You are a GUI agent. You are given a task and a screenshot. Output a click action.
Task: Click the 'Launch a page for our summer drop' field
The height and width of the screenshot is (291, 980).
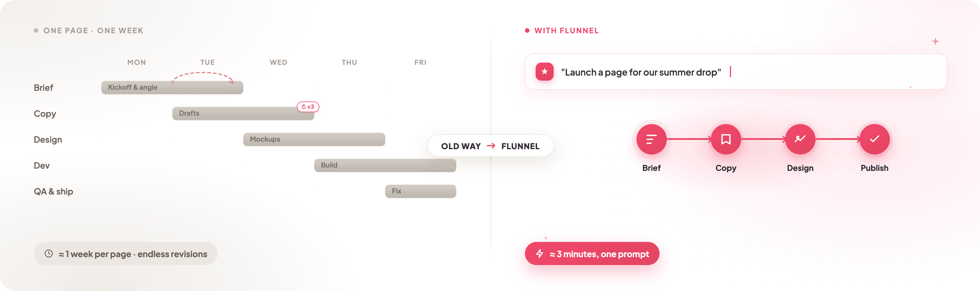735,72
